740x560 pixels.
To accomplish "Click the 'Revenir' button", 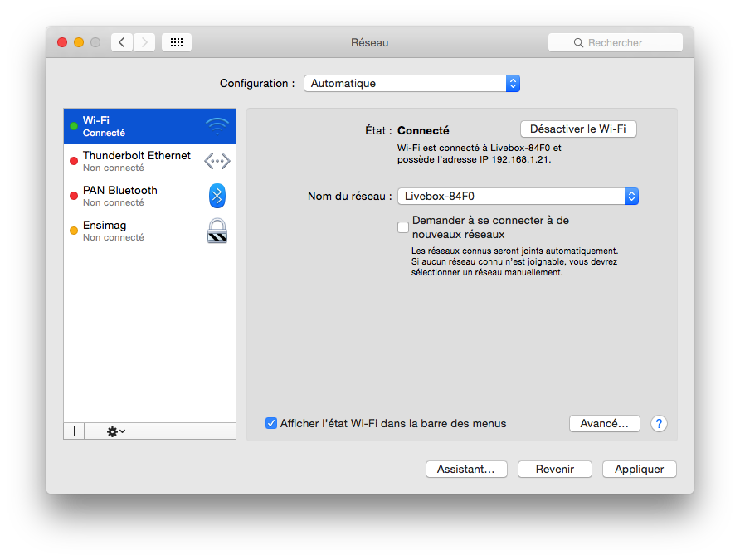I will pos(554,470).
